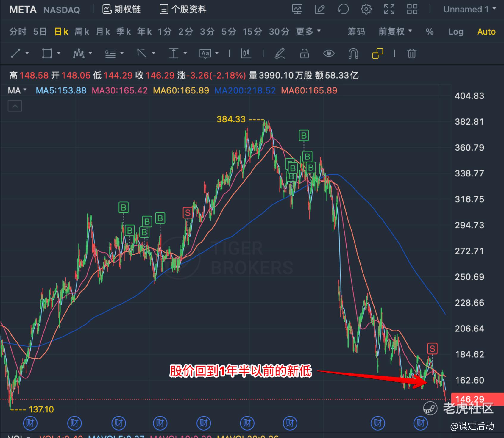This screenshot has height=438, width=504.
Task: Lock the drawings with the padlock icon
Action: pyautogui.click(x=304, y=54)
